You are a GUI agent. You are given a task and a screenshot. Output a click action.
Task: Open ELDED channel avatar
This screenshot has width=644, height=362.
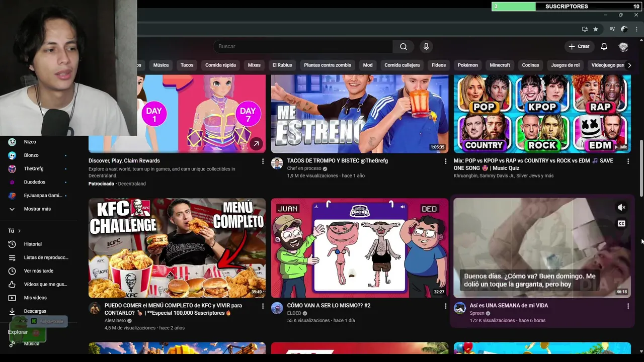277,308
